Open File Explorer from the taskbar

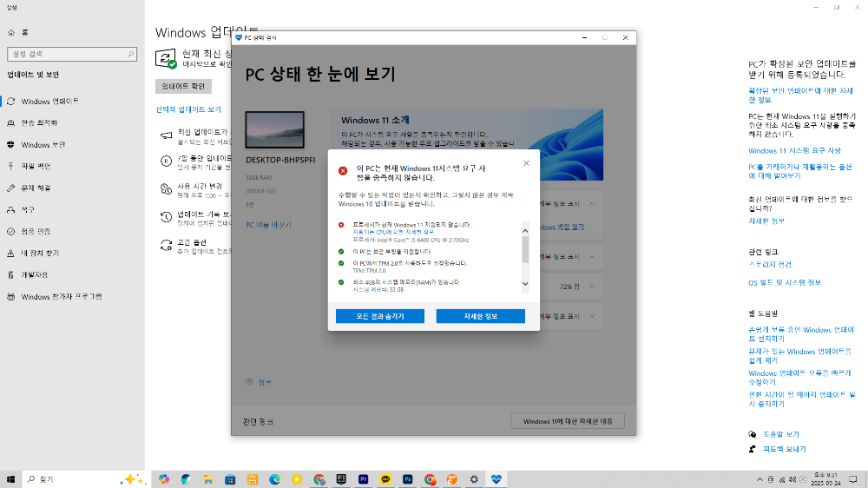point(208,479)
